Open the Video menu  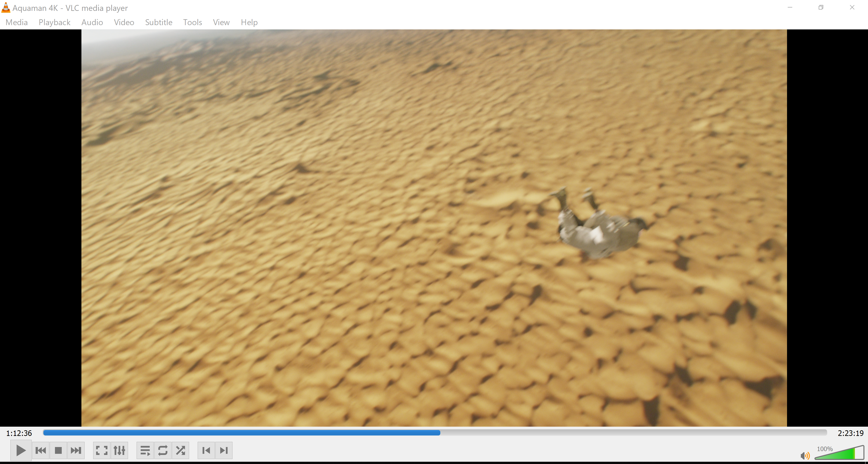click(124, 22)
